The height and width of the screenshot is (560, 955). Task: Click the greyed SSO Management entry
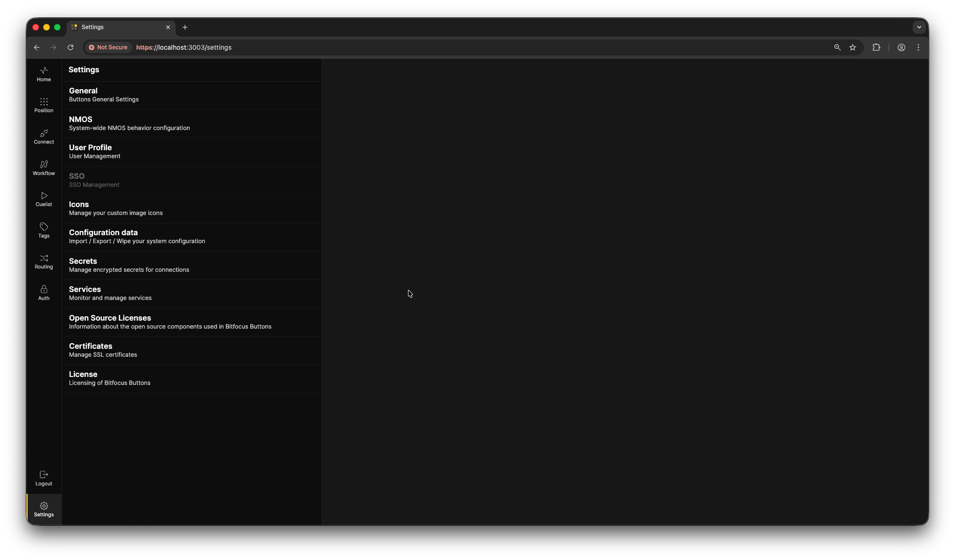coord(192,180)
